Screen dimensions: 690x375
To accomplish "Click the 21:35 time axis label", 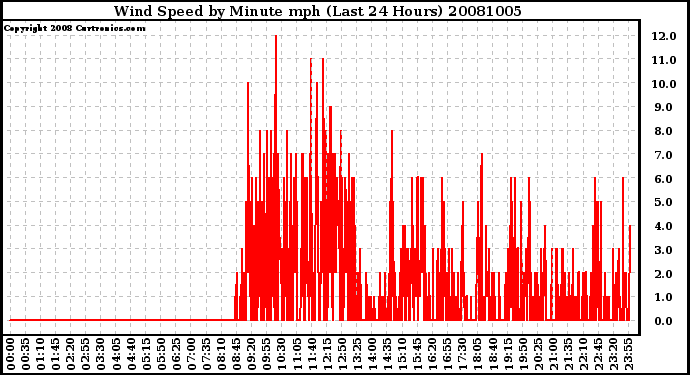I will [x=568, y=354].
